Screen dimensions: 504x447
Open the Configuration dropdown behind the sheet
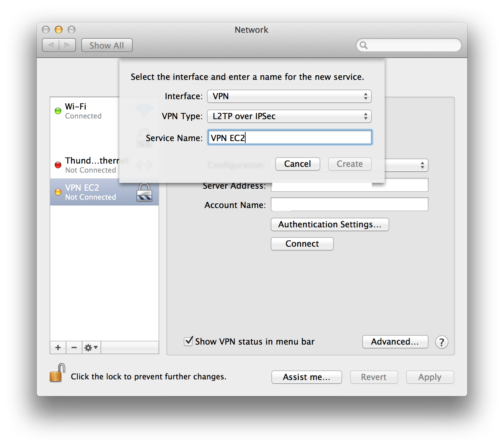[406, 165]
